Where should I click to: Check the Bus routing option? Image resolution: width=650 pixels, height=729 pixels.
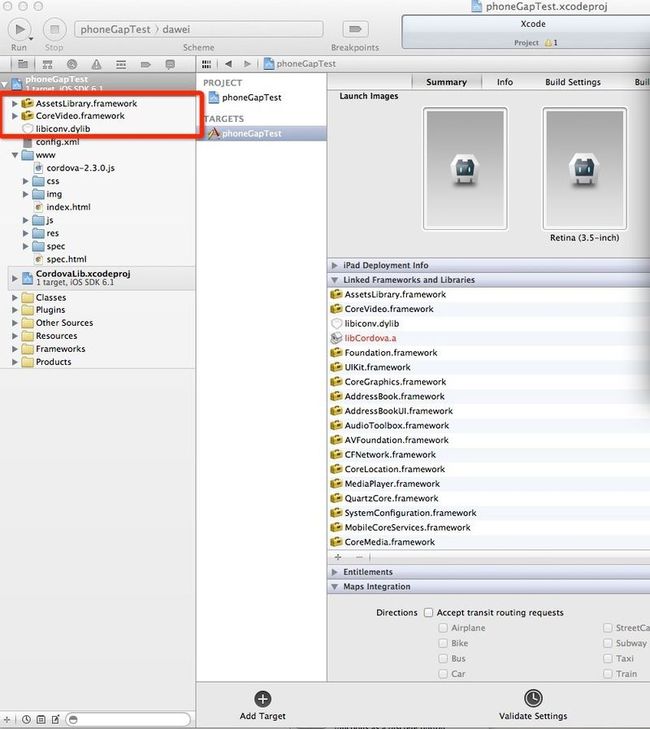443,658
